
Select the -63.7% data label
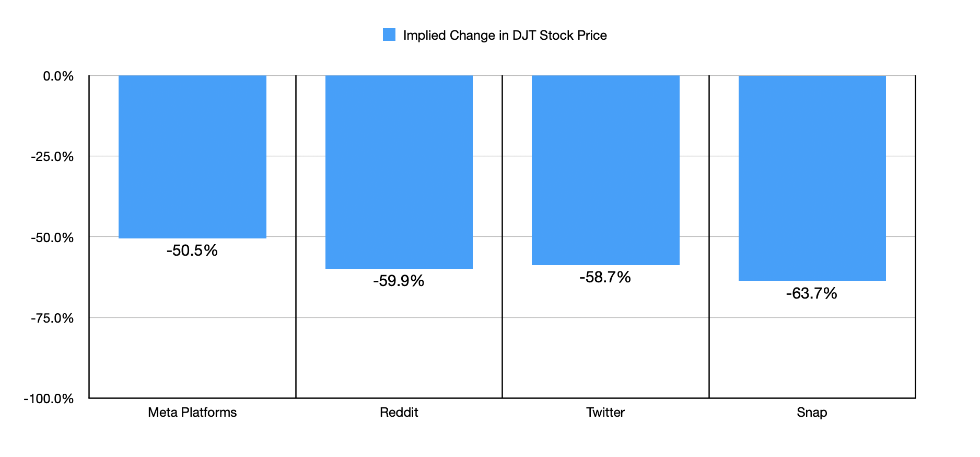coord(811,293)
